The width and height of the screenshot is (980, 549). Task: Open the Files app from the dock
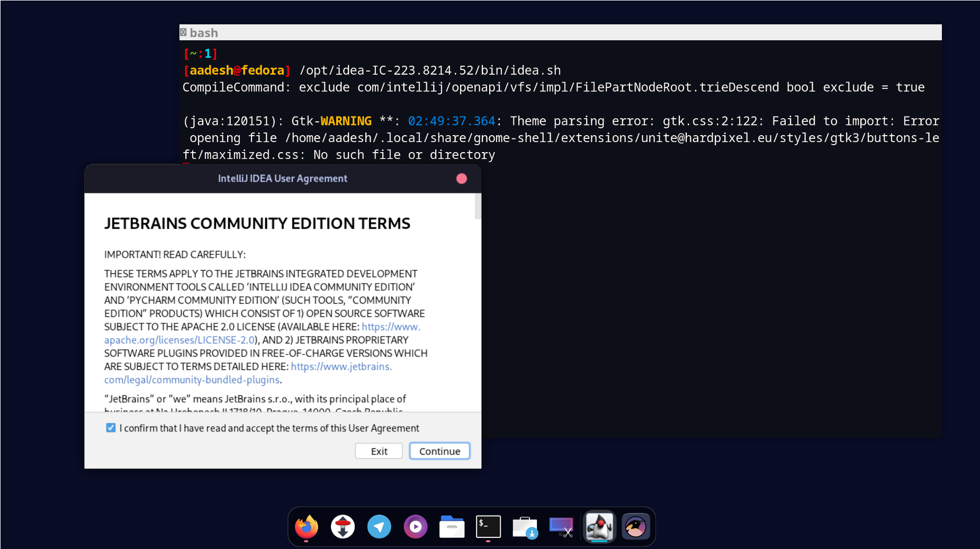pyautogui.click(x=452, y=526)
